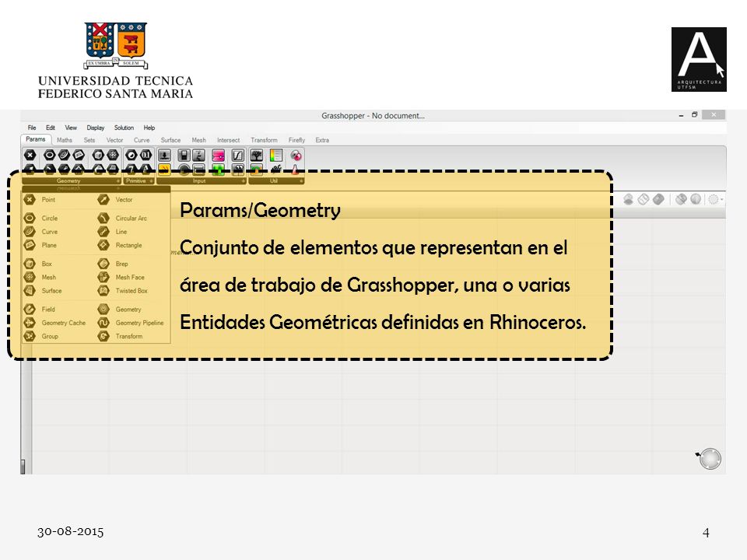Expand the Primitive panel bar
The image size is (747, 560).
[139, 181]
